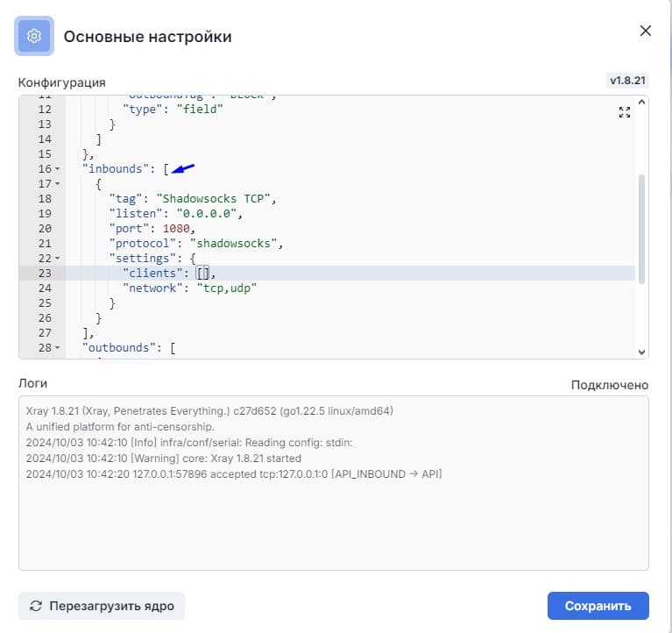Collapse the "inbounds" array on line 16
Viewport: 672px width, 633px height.
pos(58,169)
